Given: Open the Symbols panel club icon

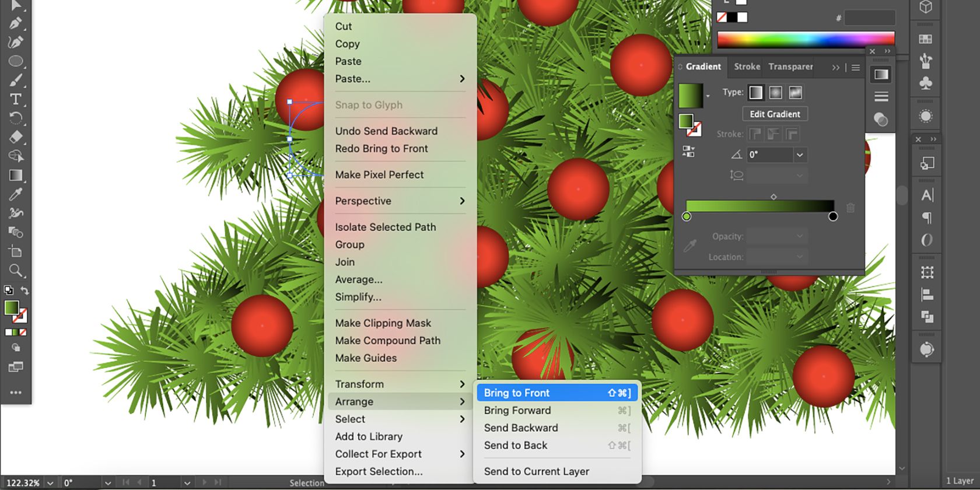Looking at the screenshot, I should 926,83.
